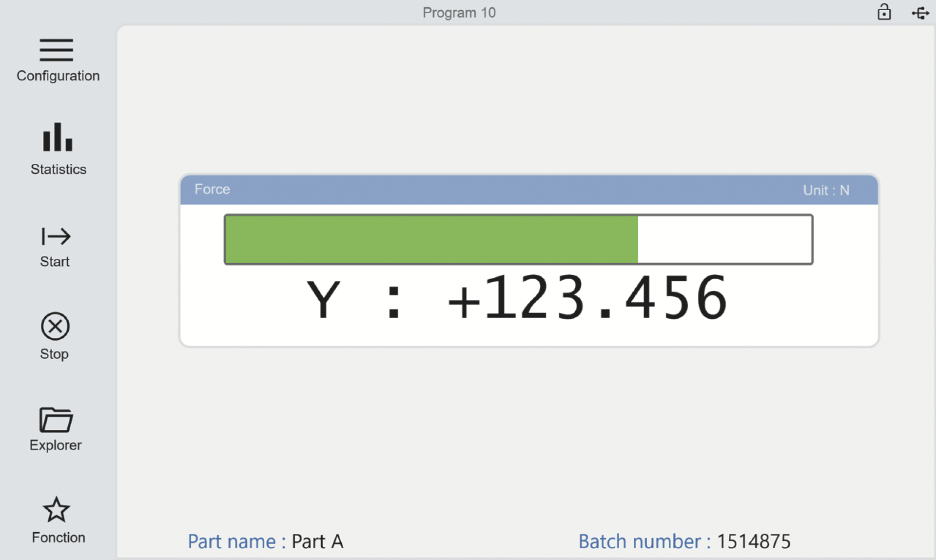Click the empty white part of the force bar
This screenshot has width=936, height=560.
point(724,239)
